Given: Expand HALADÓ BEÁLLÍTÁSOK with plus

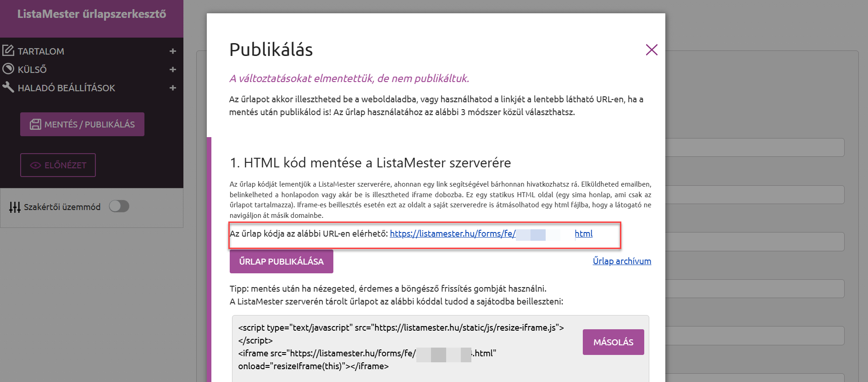Looking at the screenshot, I should pos(173,88).
